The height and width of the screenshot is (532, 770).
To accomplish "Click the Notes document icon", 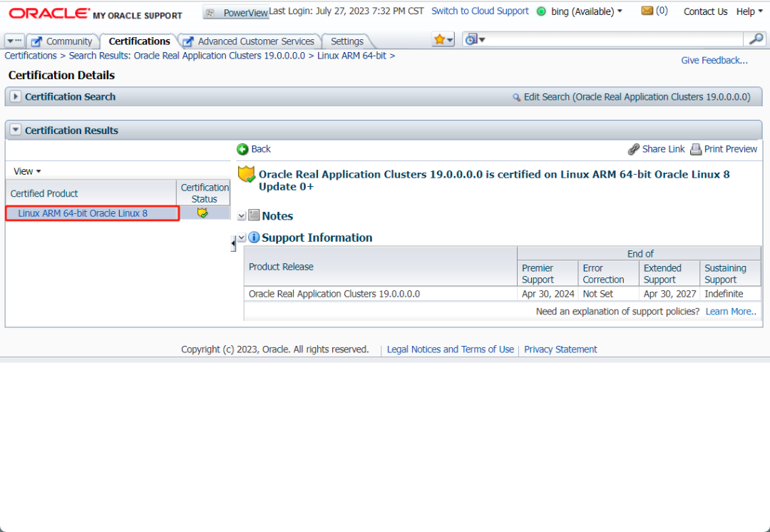I will pyautogui.click(x=253, y=215).
